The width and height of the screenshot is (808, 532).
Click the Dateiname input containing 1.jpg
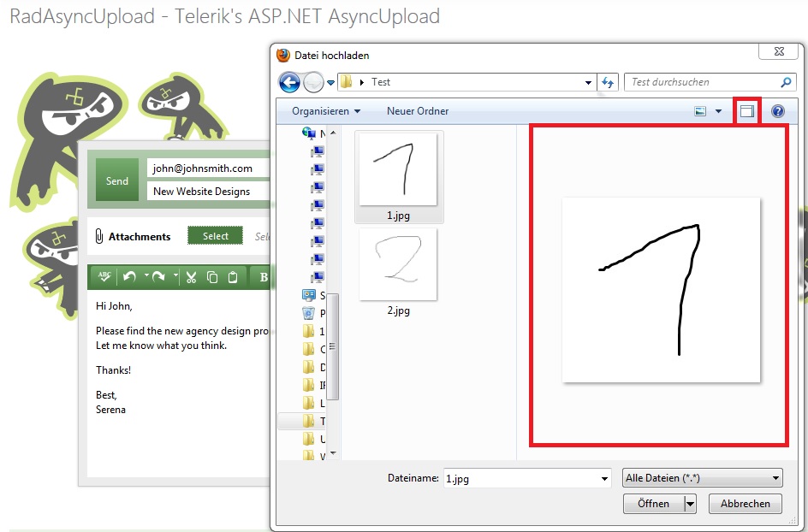point(520,478)
